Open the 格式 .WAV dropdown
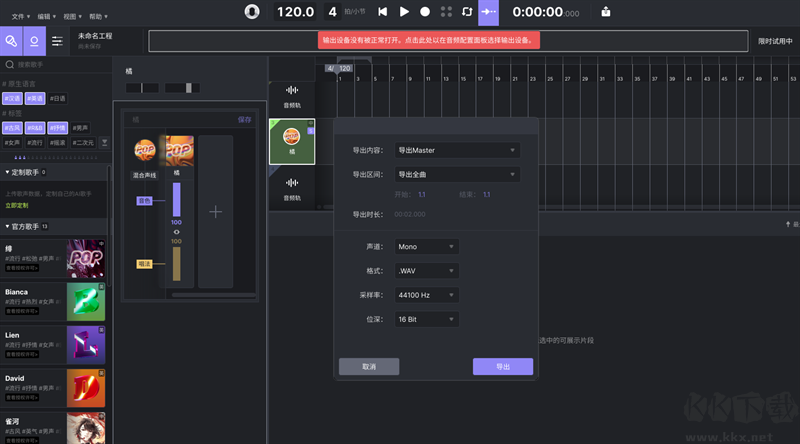 coord(427,271)
